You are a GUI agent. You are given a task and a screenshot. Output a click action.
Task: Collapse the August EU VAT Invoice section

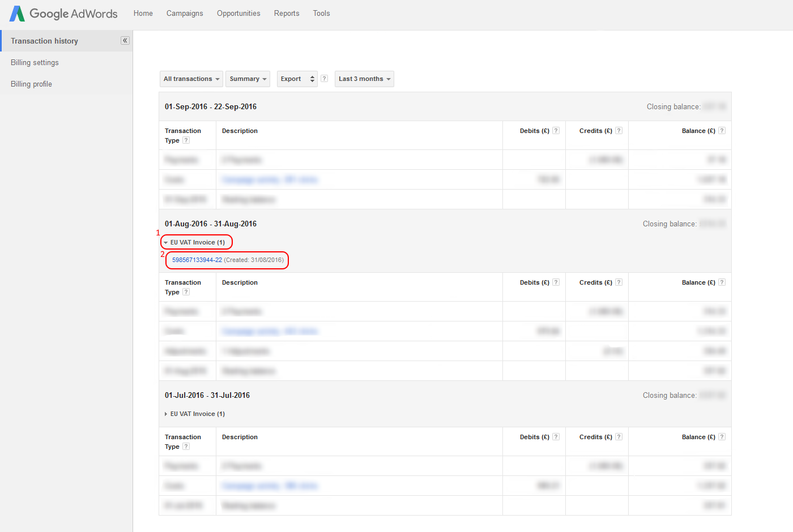pyautogui.click(x=196, y=242)
